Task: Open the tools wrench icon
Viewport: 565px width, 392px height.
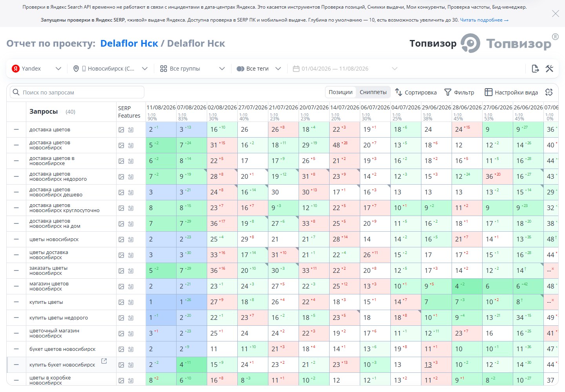Action: point(549,69)
